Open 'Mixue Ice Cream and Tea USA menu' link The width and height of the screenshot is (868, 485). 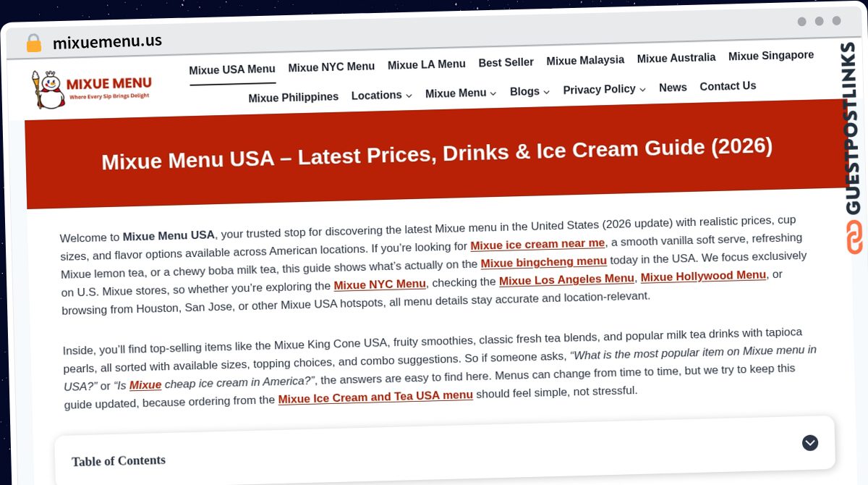point(375,397)
